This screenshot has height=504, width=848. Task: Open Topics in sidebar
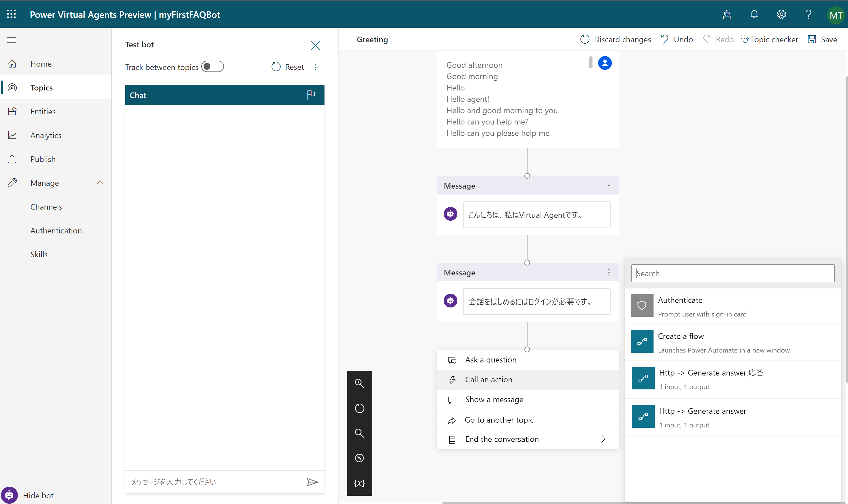pyautogui.click(x=56, y=88)
